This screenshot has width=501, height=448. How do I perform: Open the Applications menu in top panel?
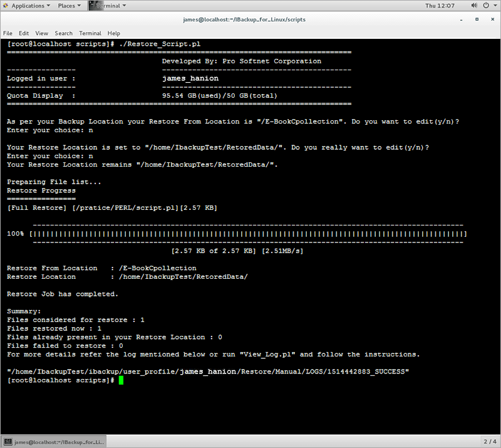coord(31,6)
